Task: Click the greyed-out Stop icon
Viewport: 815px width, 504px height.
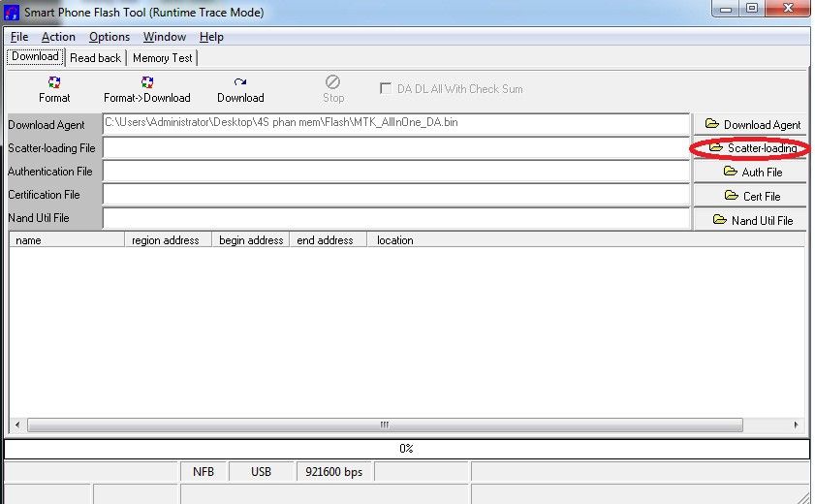Action: click(332, 82)
